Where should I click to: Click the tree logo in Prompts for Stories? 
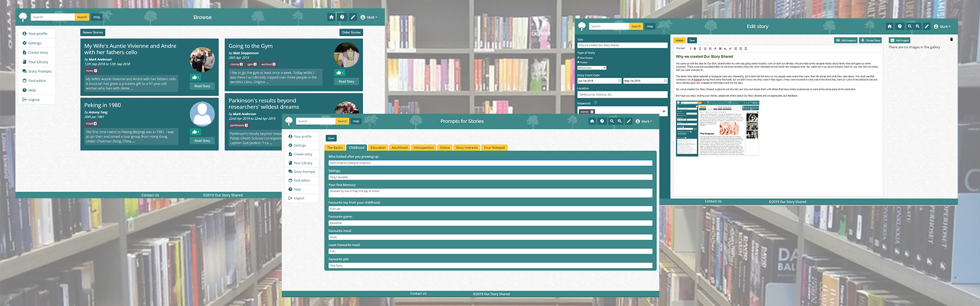(x=289, y=121)
